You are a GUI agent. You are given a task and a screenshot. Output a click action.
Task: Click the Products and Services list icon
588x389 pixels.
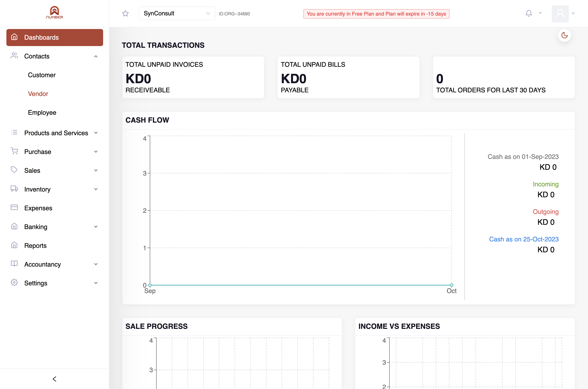click(14, 132)
